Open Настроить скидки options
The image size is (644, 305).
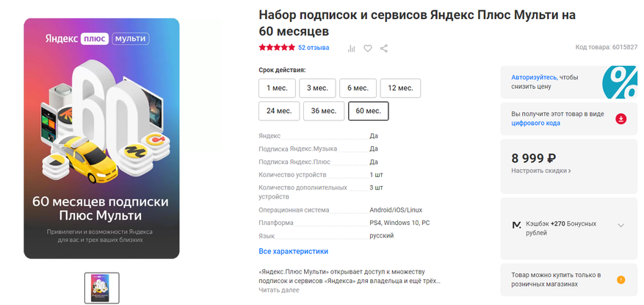pos(541,171)
